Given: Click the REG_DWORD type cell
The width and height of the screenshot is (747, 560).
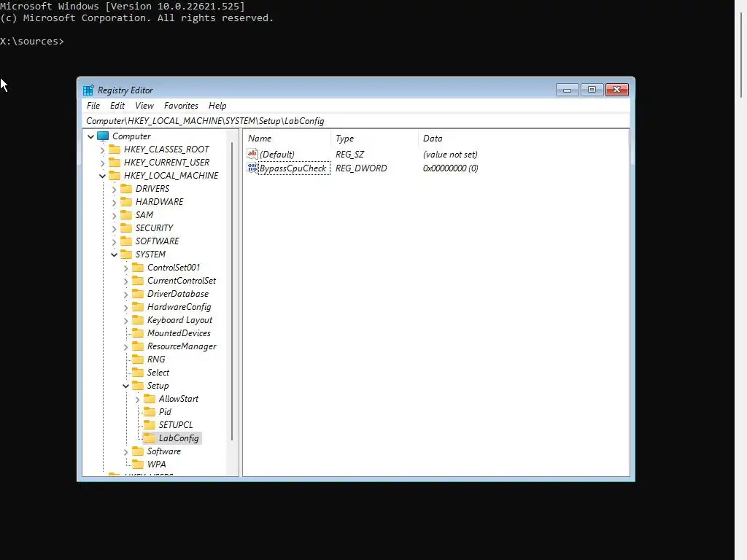Looking at the screenshot, I should coord(361,168).
